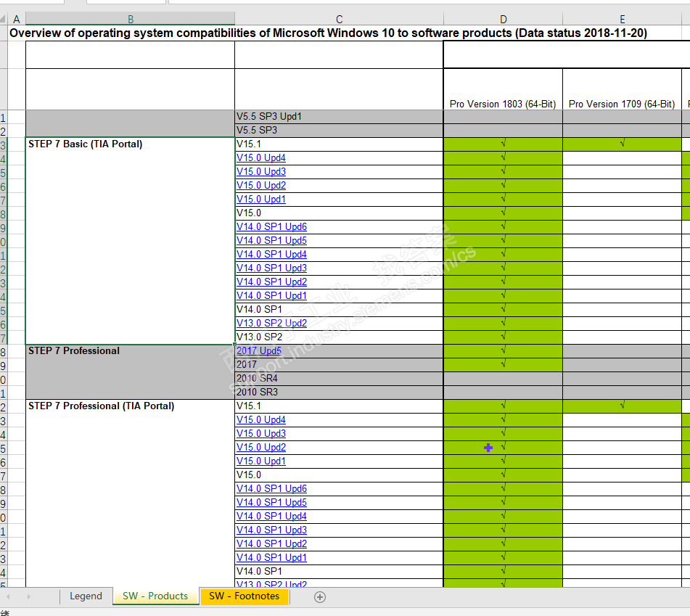
Task: Open the SW - Footnotes sheet tab
Action: [x=245, y=596]
